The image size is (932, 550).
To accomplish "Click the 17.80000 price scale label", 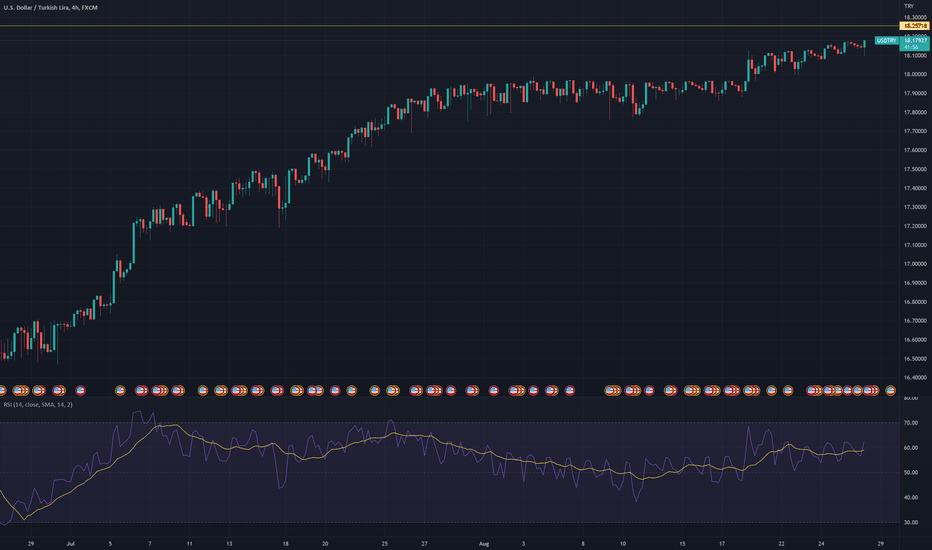I will (x=915, y=112).
